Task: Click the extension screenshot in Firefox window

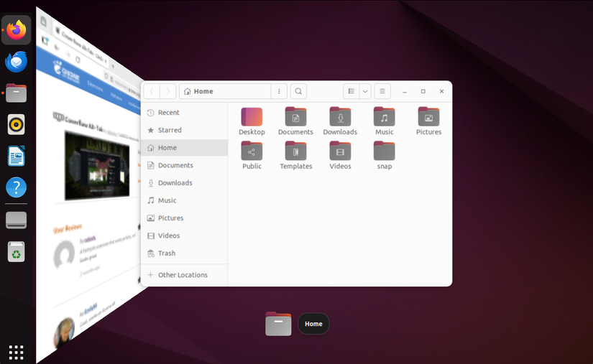Action: pyautogui.click(x=97, y=165)
